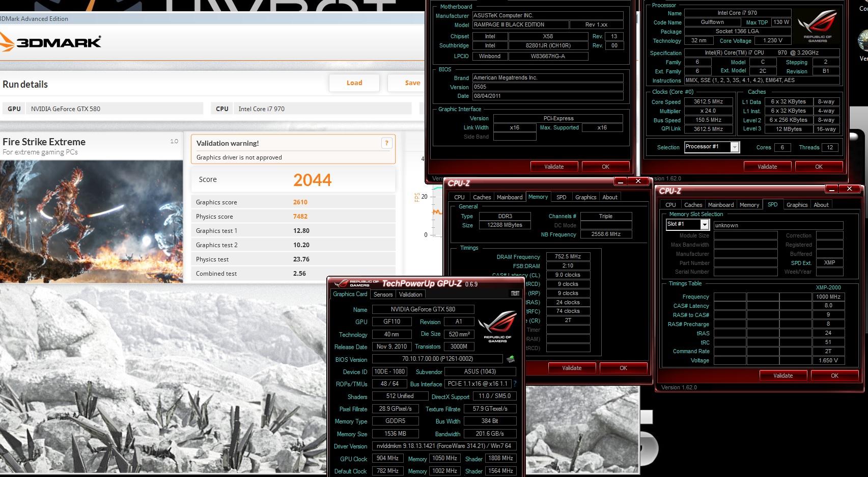
Task: Click the Combined test value 2.56
Action: pyautogui.click(x=299, y=274)
